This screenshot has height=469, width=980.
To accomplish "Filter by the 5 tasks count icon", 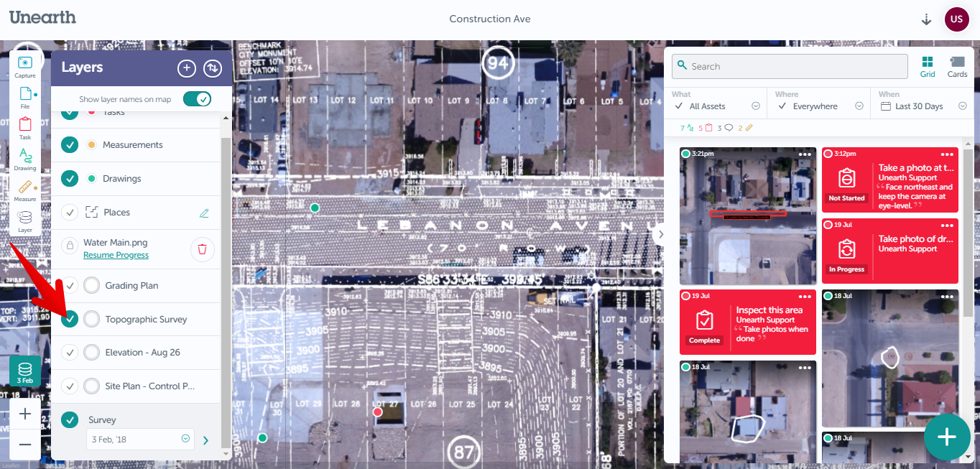I will pos(705,128).
